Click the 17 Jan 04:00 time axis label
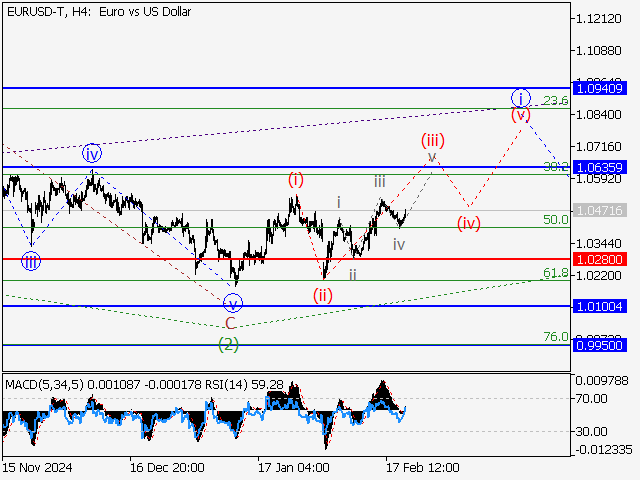Screen dimensions: 640x480 [x=294, y=467]
